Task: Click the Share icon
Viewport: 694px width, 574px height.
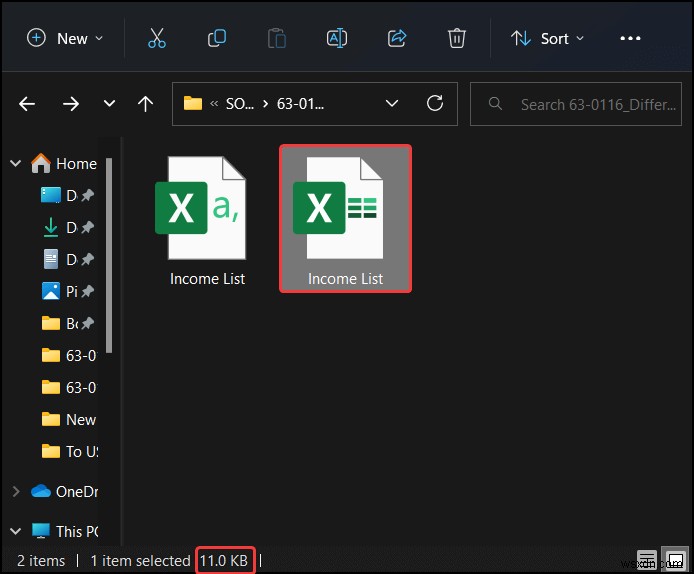Action: (397, 39)
